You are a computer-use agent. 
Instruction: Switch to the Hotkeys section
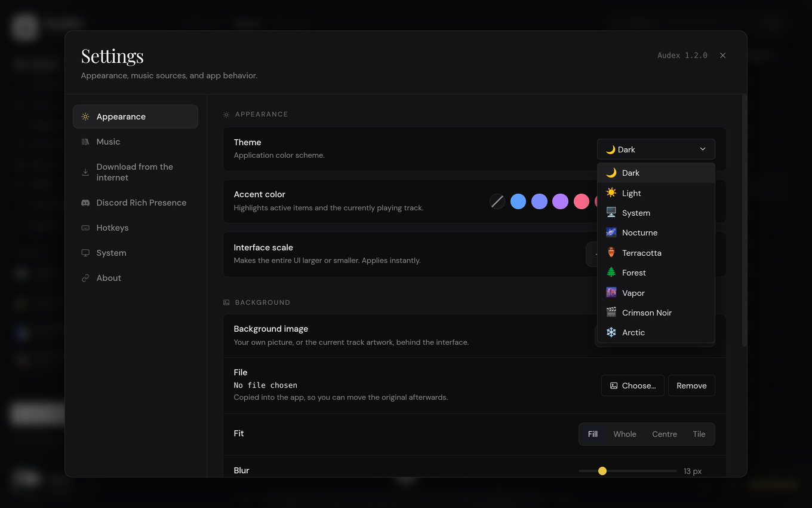(x=136, y=228)
